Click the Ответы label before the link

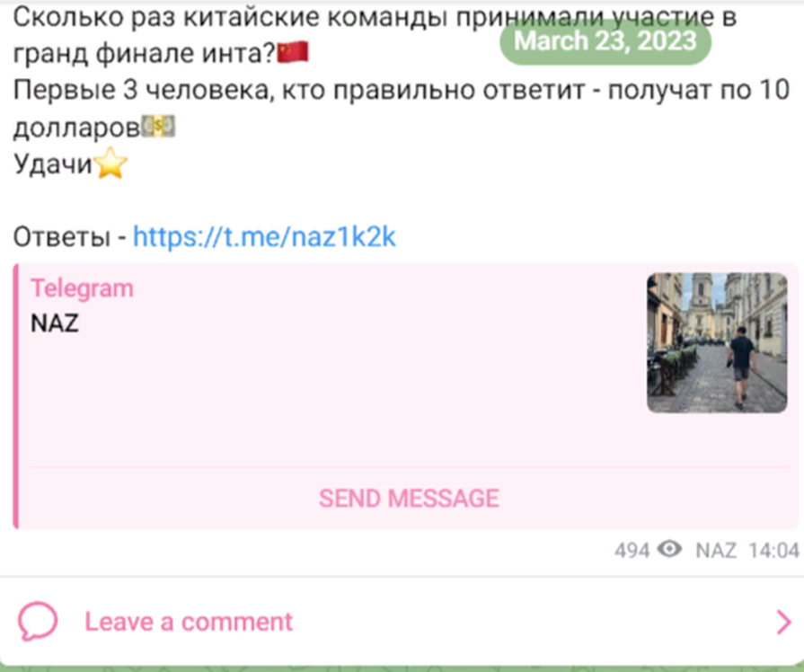click(x=61, y=237)
